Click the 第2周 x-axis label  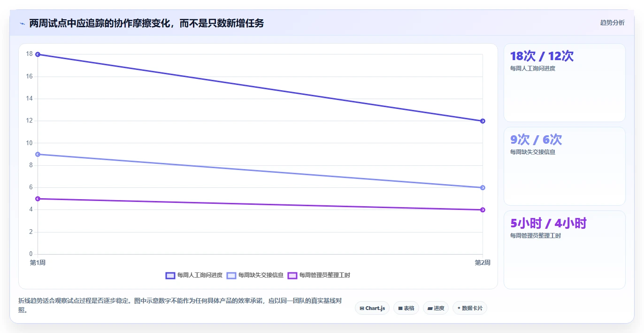483,263
